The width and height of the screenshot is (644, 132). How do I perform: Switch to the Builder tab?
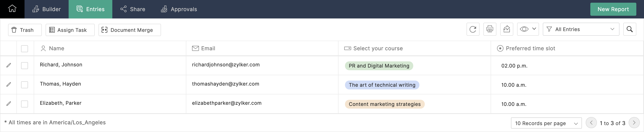(x=47, y=9)
